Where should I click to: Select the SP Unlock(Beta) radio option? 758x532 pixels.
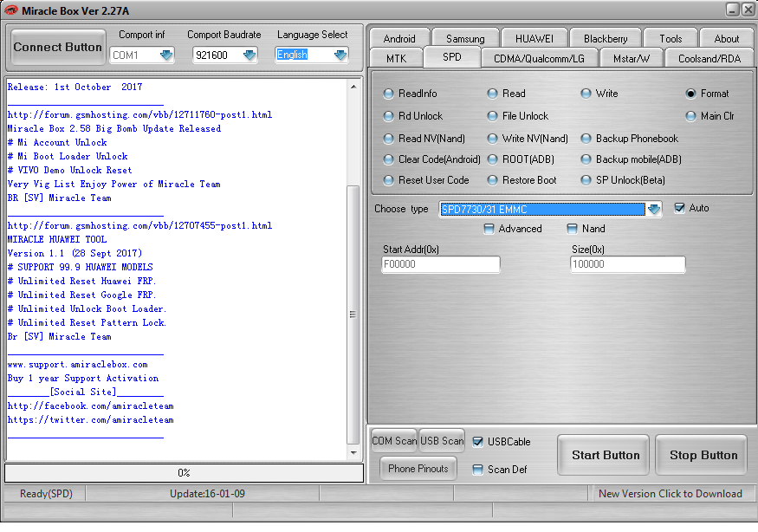pos(586,180)
